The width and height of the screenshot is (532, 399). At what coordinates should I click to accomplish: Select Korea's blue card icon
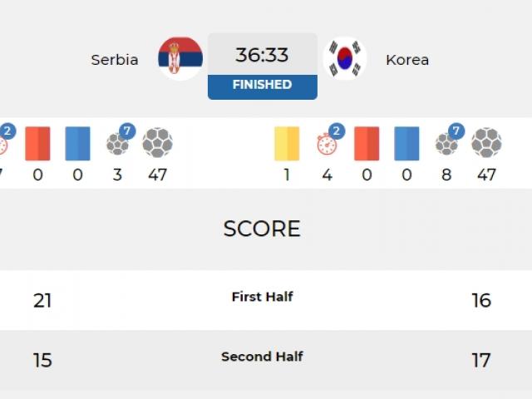[x=406, y=144]
